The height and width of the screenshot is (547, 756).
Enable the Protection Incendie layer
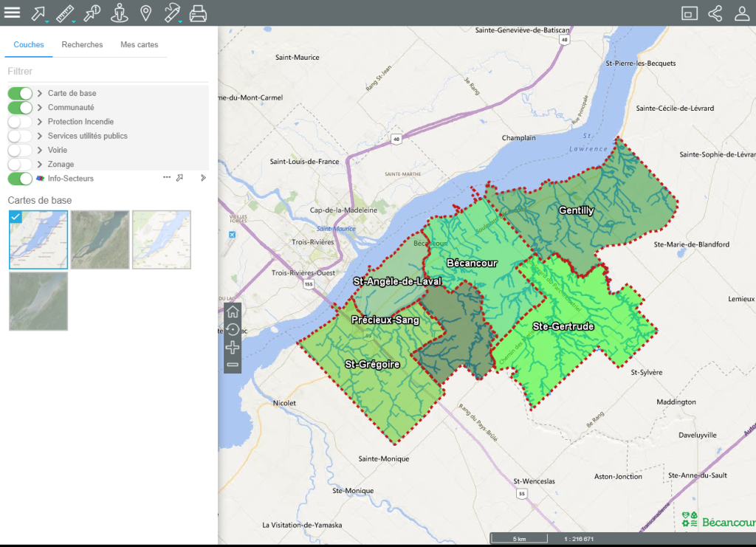pos(18,121)
